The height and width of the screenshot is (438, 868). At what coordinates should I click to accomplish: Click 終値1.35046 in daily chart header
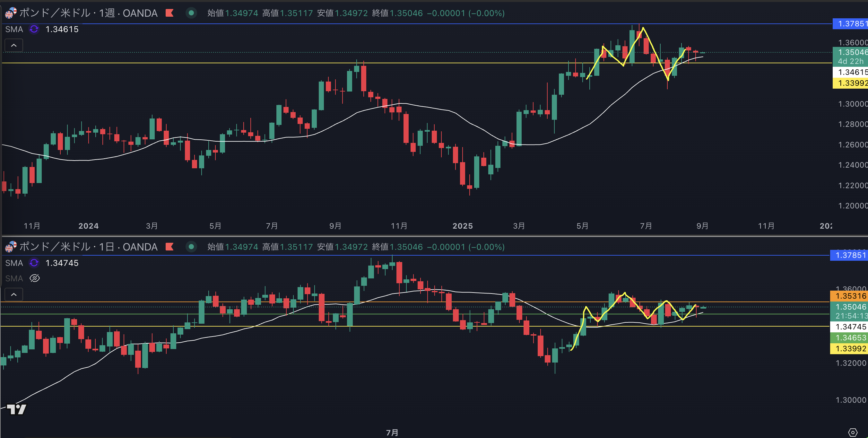397,247
